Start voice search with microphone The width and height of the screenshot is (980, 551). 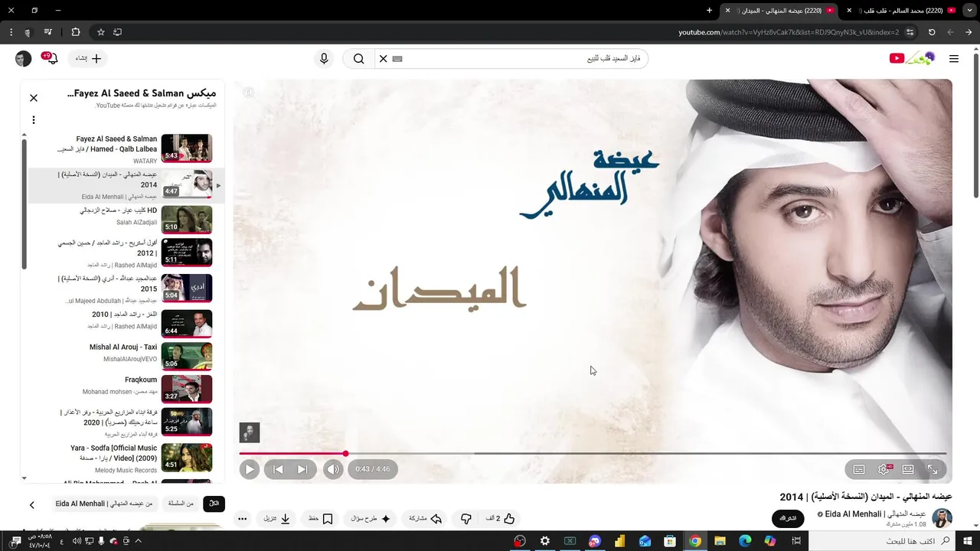[x=324, y=58]
